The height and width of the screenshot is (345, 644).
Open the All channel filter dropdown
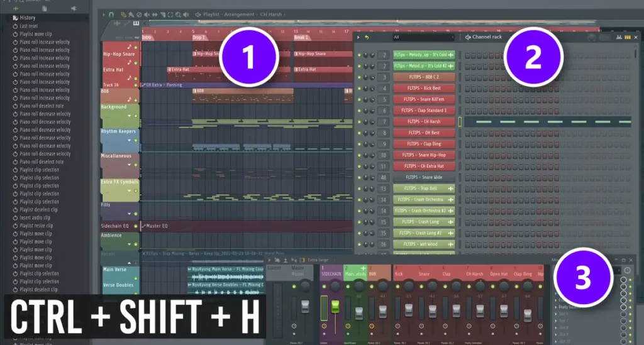[423, 37]
